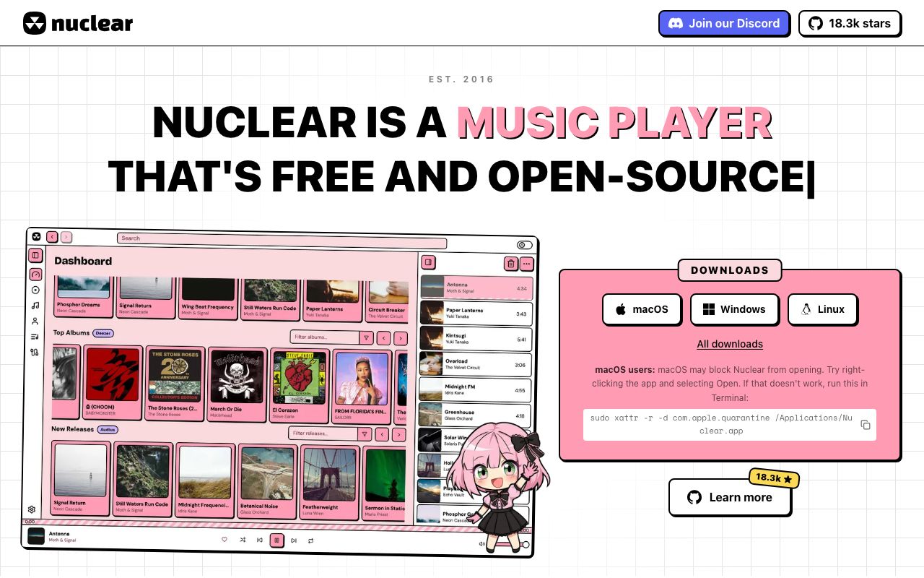Click the funnel icon beside Filter releases

[365, 433]
